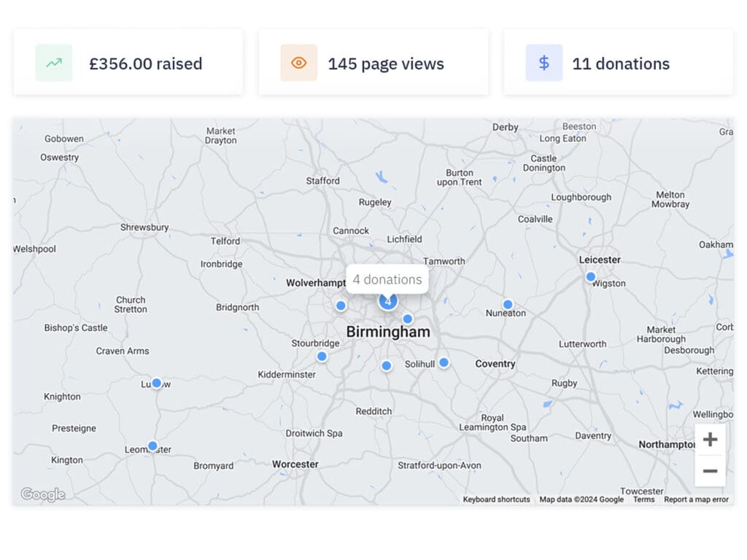Click the blue dollar donations icon
Screen dimensions: 747x560
[543, 63]
